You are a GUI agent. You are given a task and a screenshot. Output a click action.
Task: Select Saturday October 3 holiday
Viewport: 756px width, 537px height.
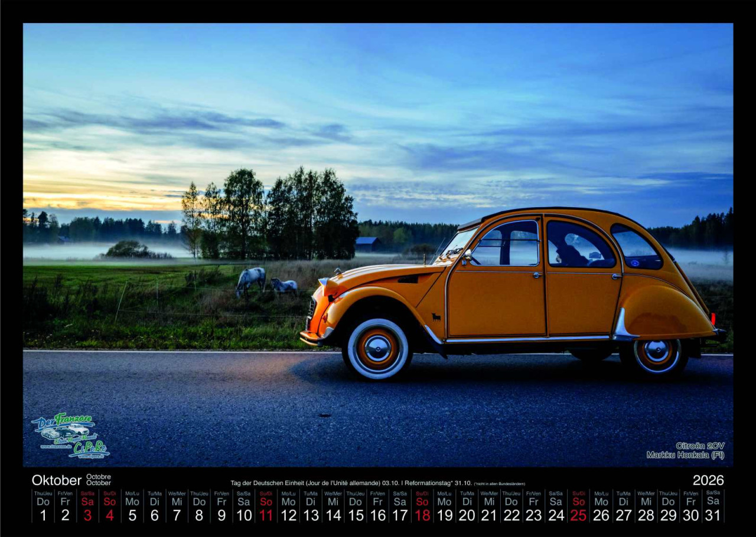[87, 507]
